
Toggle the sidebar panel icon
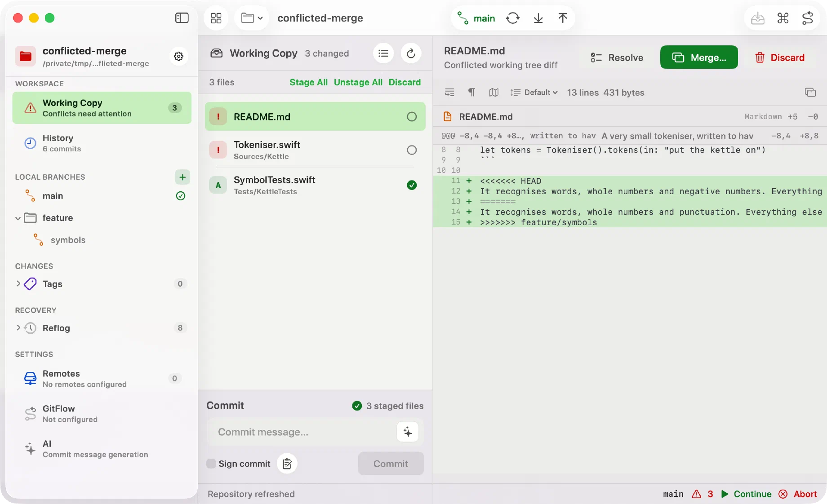(x=182, y=18)
